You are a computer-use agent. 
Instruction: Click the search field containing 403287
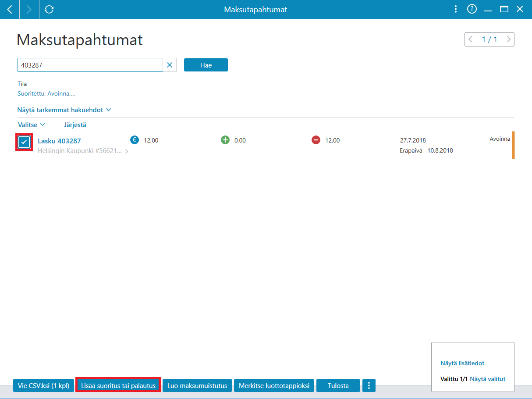click(x=90, y=65)
